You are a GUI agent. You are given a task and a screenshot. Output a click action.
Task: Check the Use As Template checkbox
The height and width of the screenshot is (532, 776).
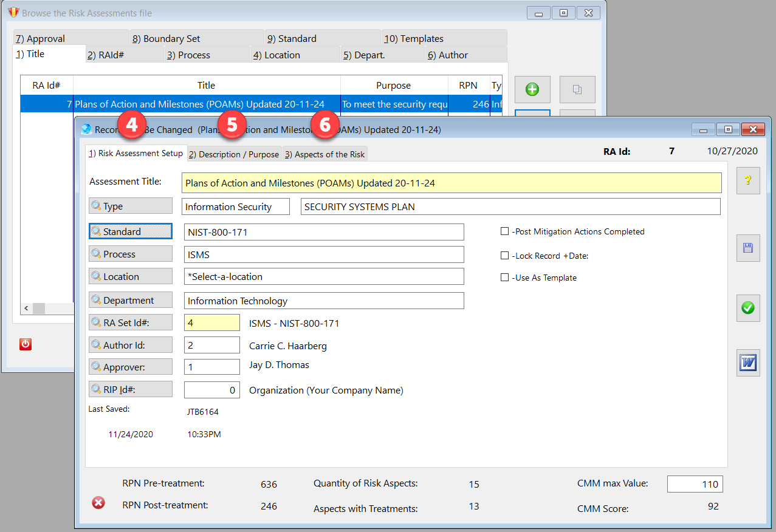tap(504, 278)
